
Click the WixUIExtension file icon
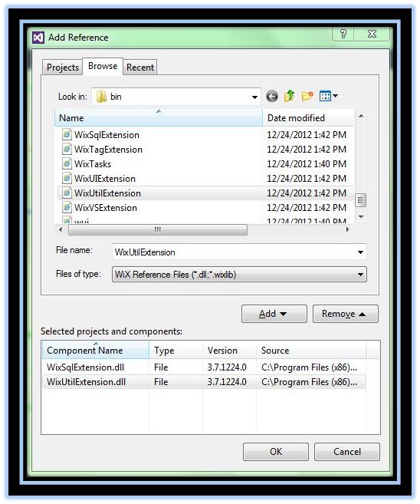pos(67,178)
